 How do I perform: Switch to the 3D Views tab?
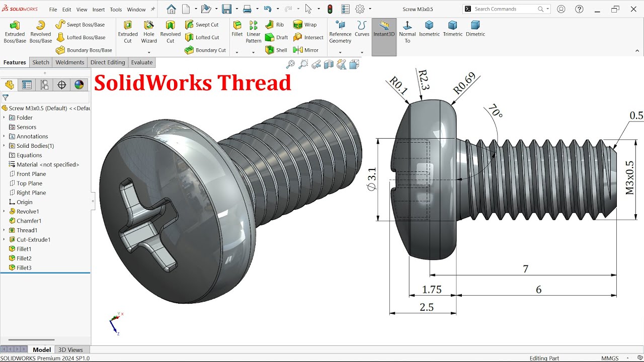70,349
